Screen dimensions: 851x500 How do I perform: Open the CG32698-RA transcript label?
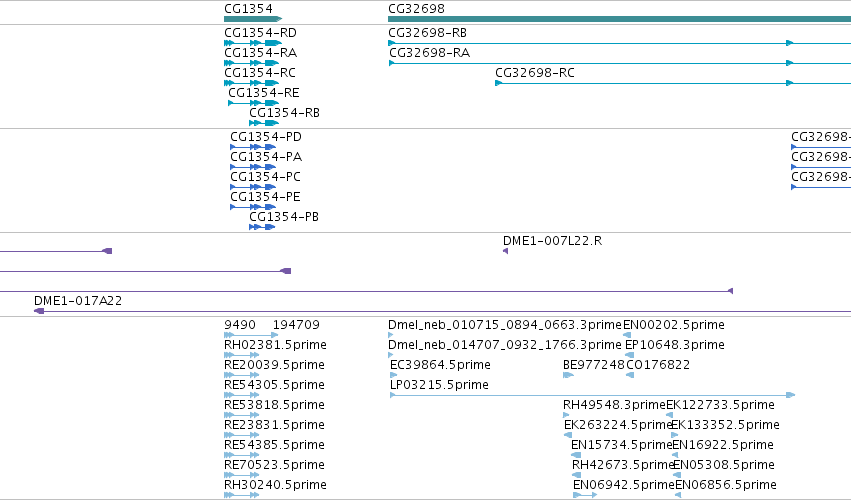(429, 53)
